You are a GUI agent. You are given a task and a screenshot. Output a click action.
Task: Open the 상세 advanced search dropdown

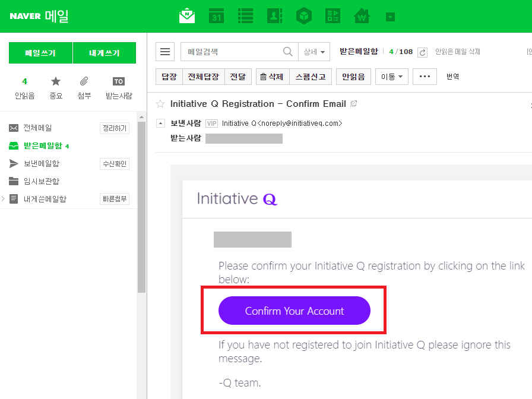point(314,52)
